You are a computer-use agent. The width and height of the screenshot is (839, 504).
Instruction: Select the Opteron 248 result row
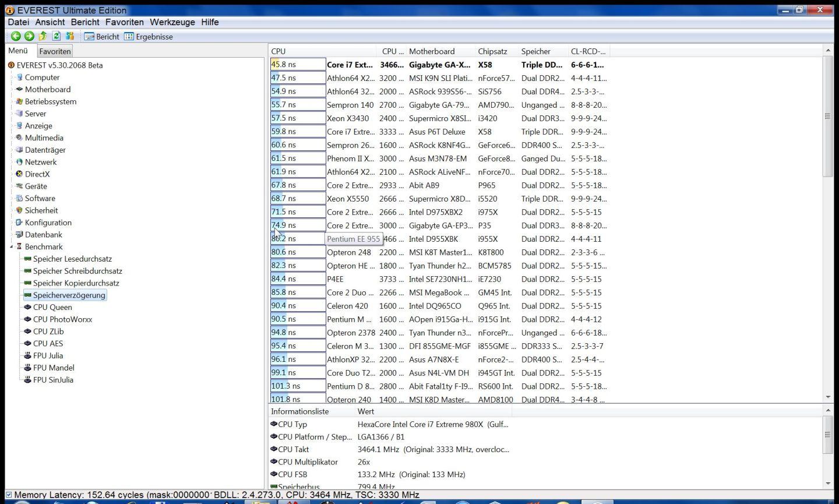pos(439,252)
